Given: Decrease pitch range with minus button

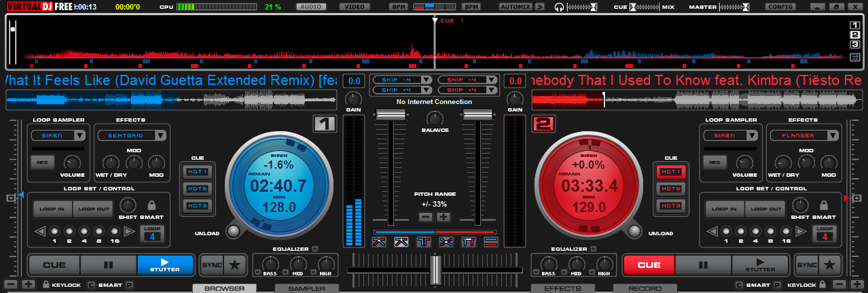Looking at the screenshot, I should 426,217.
